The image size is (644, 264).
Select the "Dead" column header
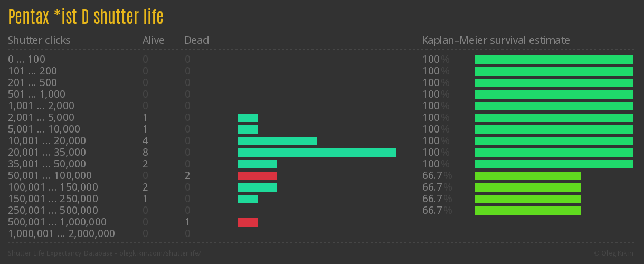196,40
